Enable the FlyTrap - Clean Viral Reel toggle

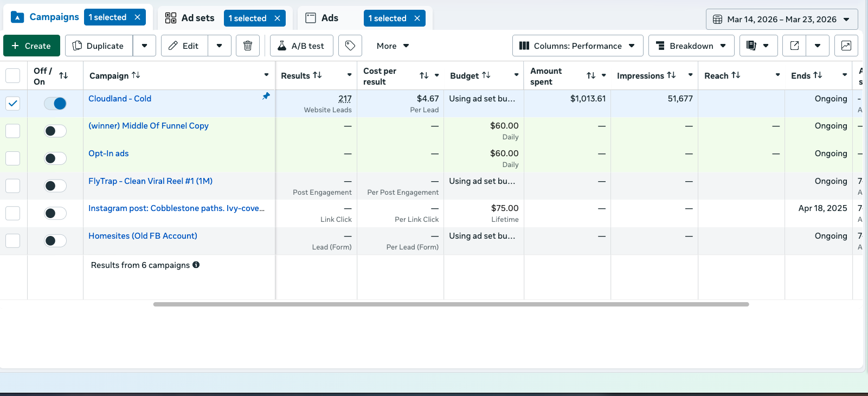click(55, 186)
